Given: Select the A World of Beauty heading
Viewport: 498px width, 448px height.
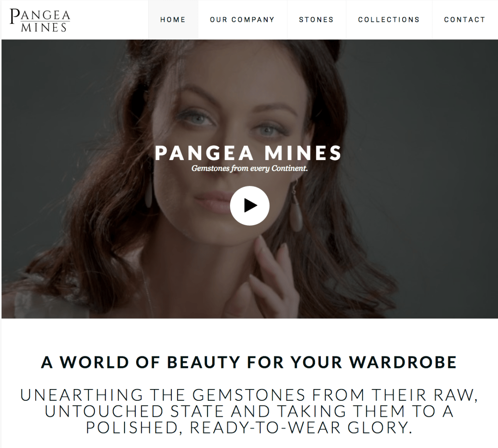Looking at the screenshot, I should click(249, 362).
